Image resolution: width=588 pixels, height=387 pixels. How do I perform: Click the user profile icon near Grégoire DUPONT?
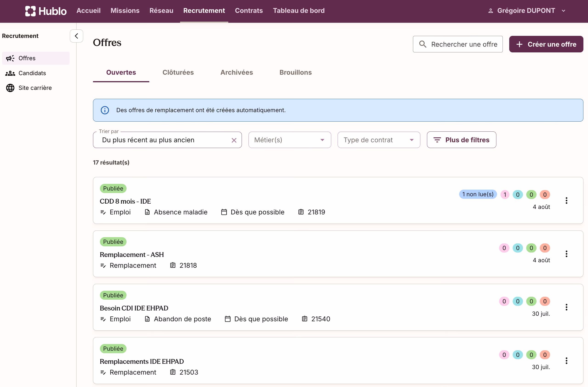[x=491, y=11]
